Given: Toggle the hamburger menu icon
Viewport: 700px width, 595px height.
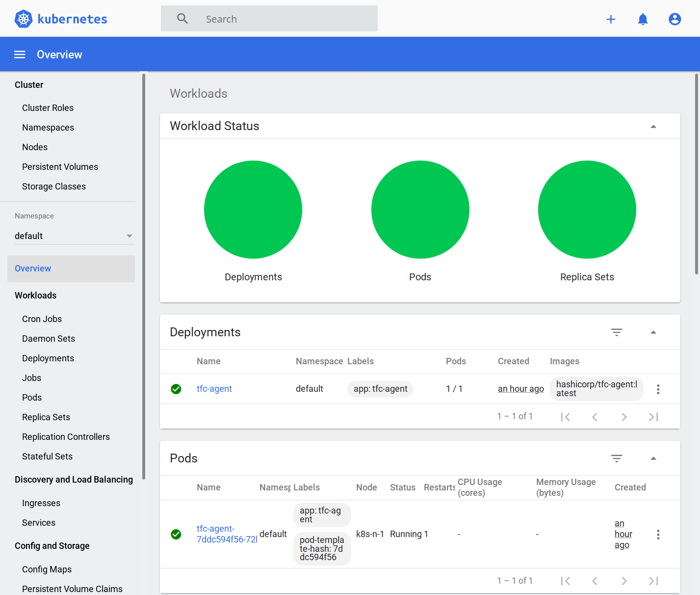Looking at the screenshot, I should (x=20, y=54).
